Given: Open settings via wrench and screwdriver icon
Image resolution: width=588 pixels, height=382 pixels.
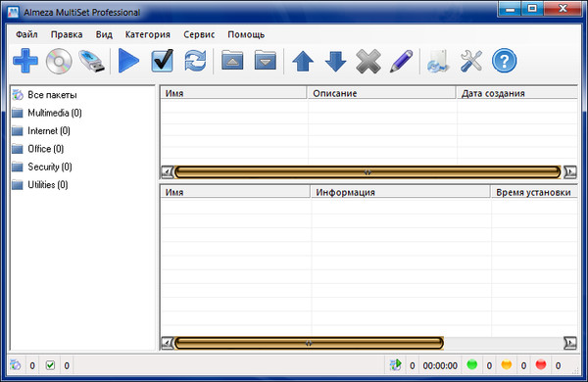Looking at the screenshot, I should 471,61.
